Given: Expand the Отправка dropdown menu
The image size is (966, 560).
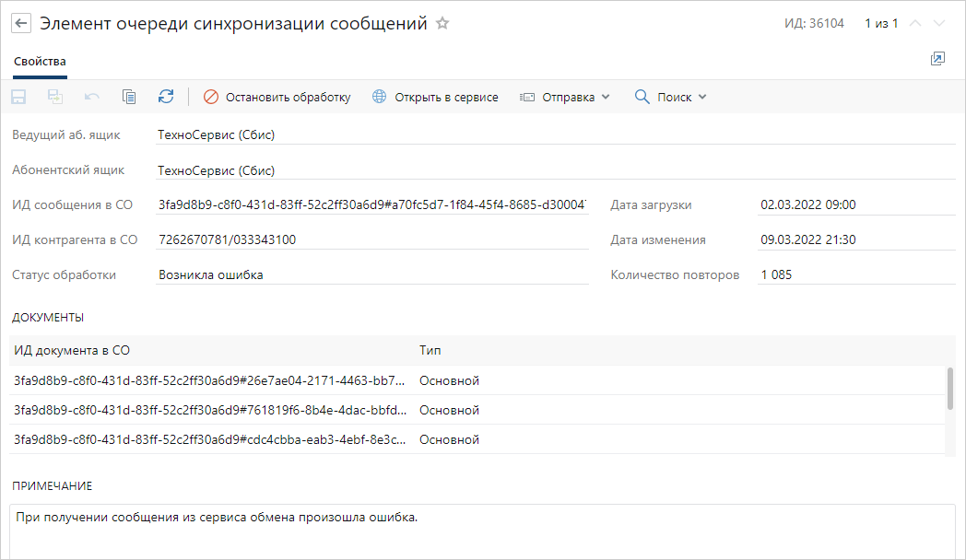Looking at the screenshot, I should click(x=565, y=97).
